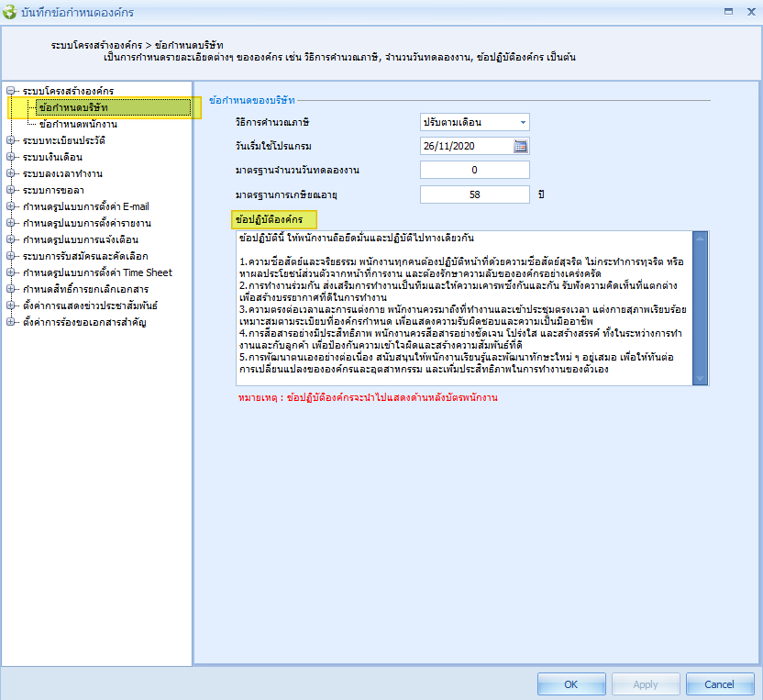Open the calendar picker for วันเริ่มใช้โปรแกรม
The image size is (763, 700).
[x=521, y=146]
